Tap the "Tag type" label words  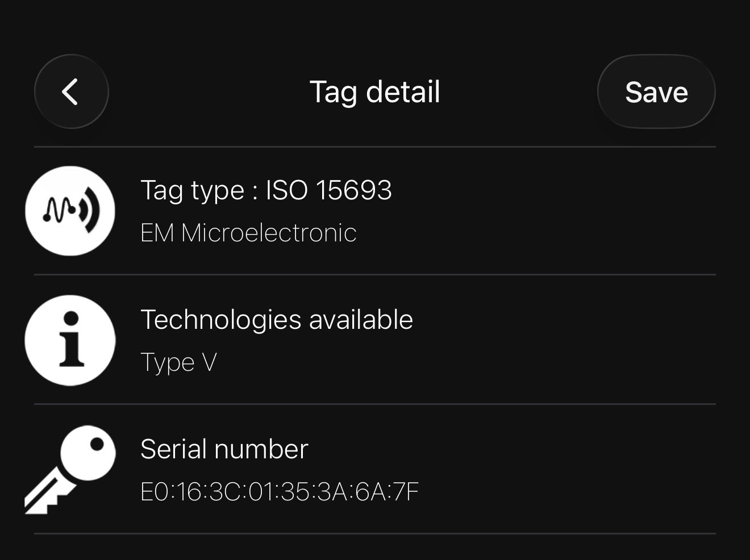point(192,190)
